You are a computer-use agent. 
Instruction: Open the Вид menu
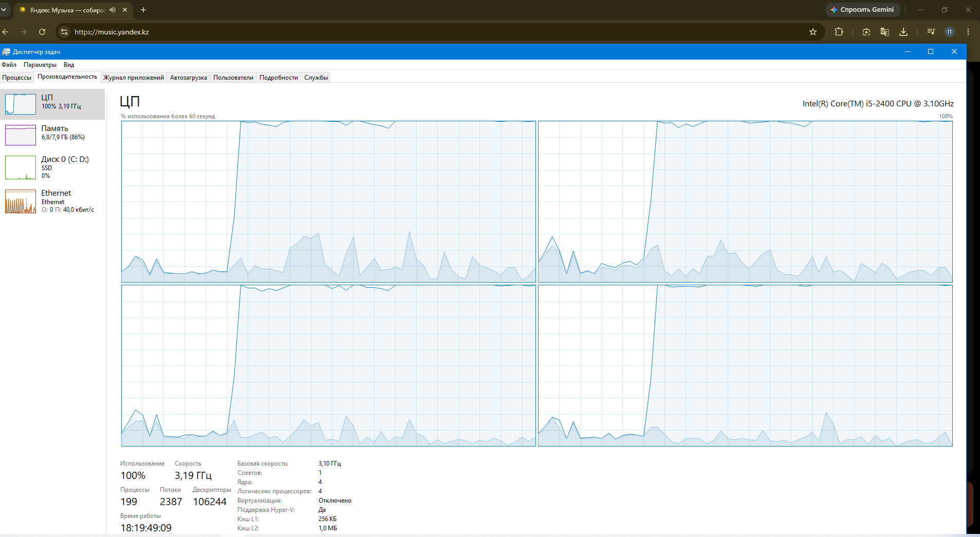[x=69, y=65]
